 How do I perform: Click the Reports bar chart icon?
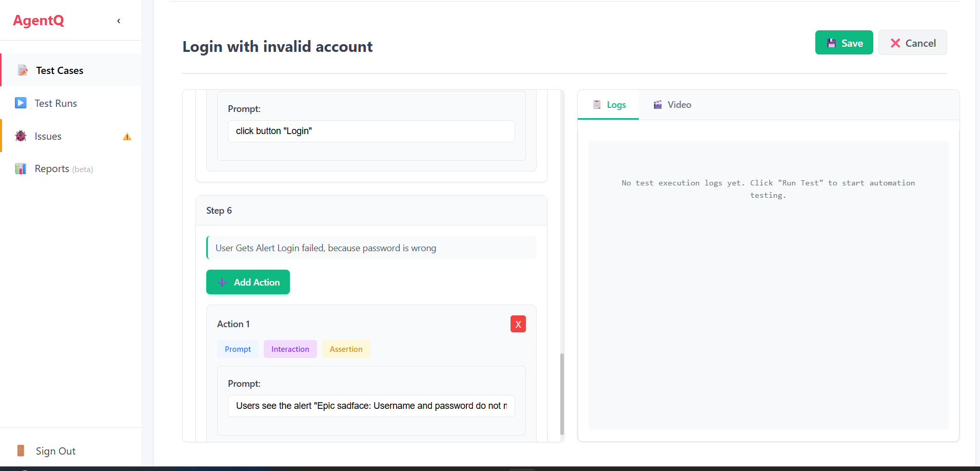21,169
